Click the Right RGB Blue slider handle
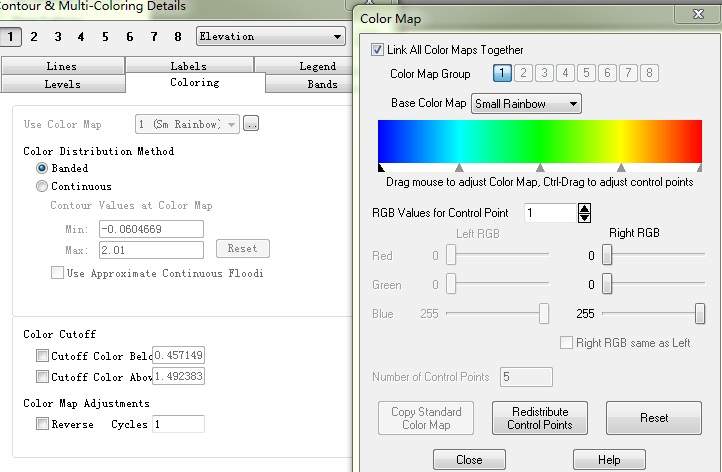Screen dimensions: 722x472 coord(699,314)
